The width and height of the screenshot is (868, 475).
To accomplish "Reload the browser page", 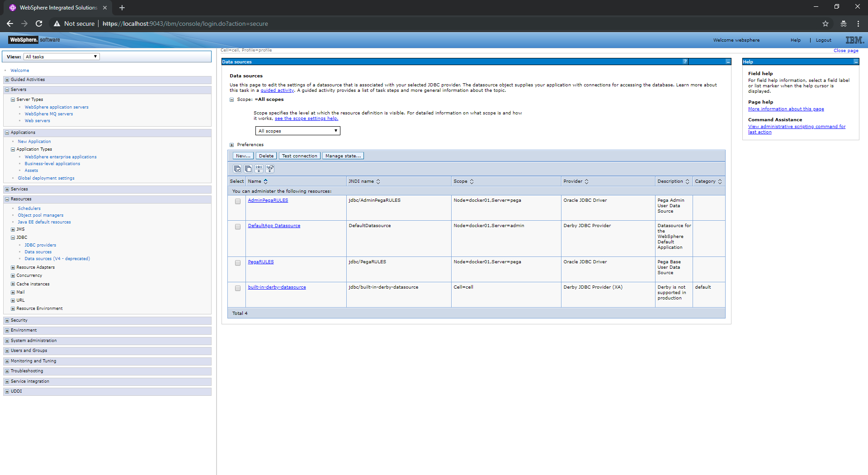I will (39, 24).
